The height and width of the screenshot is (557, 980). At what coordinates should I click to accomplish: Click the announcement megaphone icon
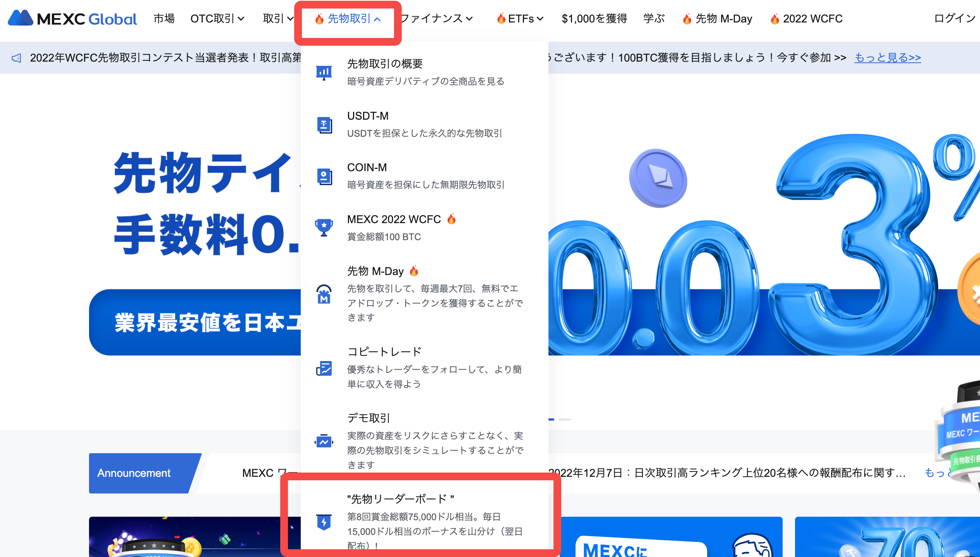tap(16, 58)
